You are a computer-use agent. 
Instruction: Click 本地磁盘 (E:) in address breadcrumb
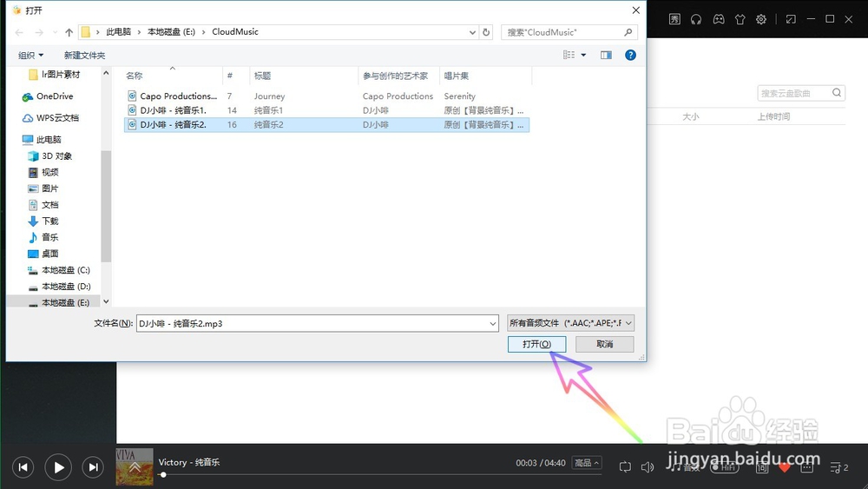171,31
